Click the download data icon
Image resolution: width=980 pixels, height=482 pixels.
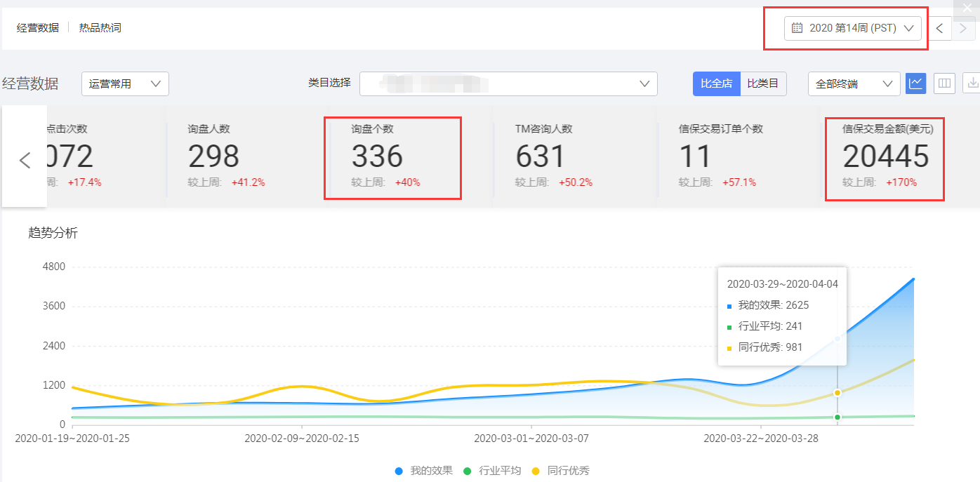(972, 83)
